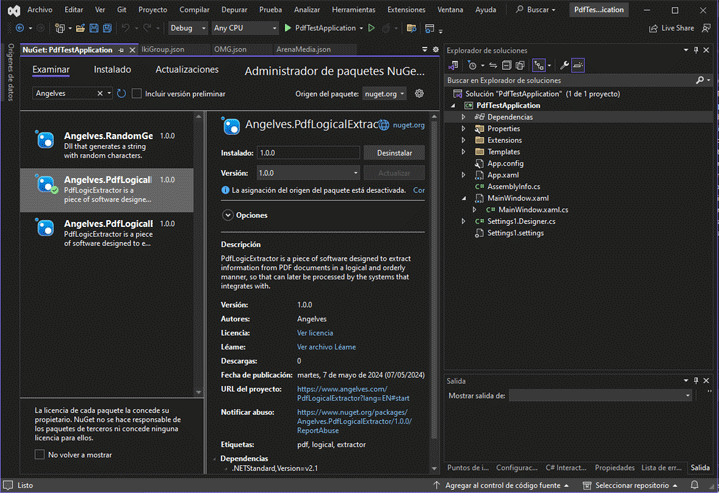Enable Incluir versión preliminar checkbox
The height and width of the screenshot is (493, 719).
(137, 94)
